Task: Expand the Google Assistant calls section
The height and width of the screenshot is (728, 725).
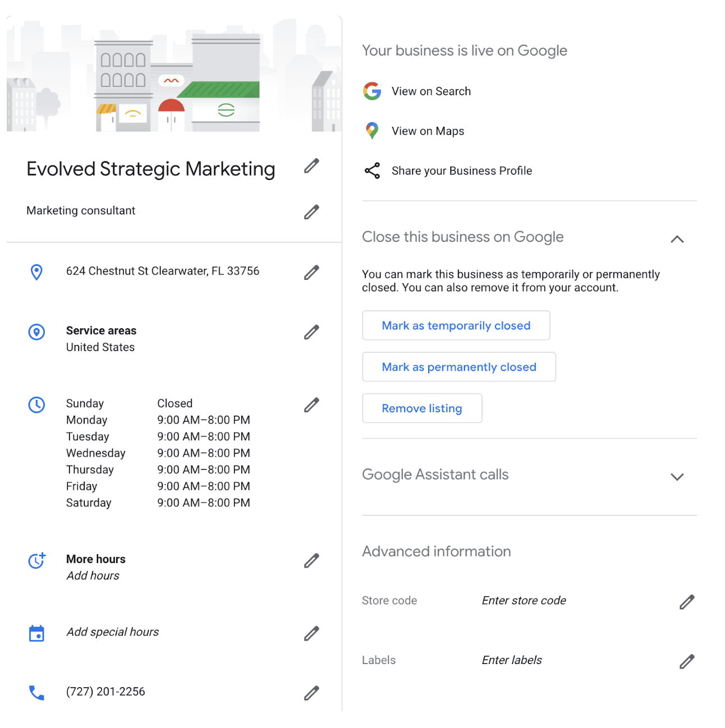Action: point(677,477)
